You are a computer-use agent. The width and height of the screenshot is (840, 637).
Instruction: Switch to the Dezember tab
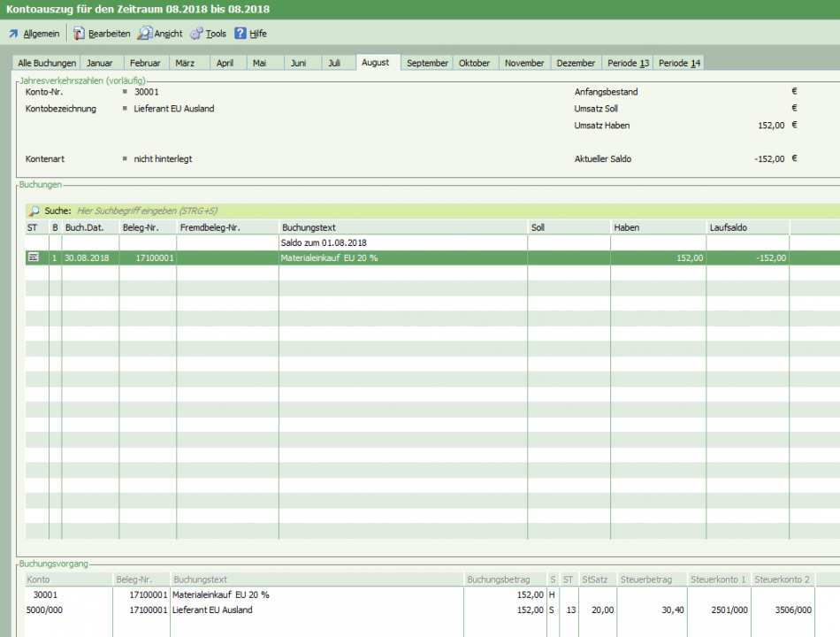point(576,63)
